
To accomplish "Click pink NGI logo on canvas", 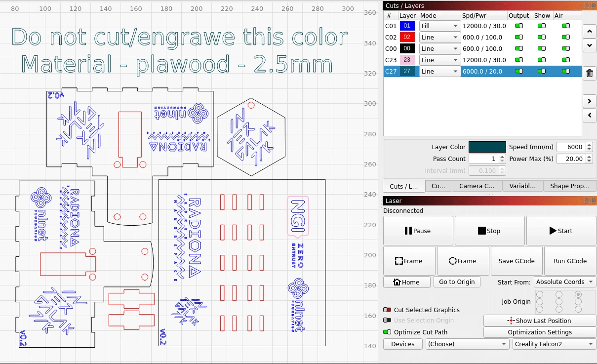I will (298, 217).
